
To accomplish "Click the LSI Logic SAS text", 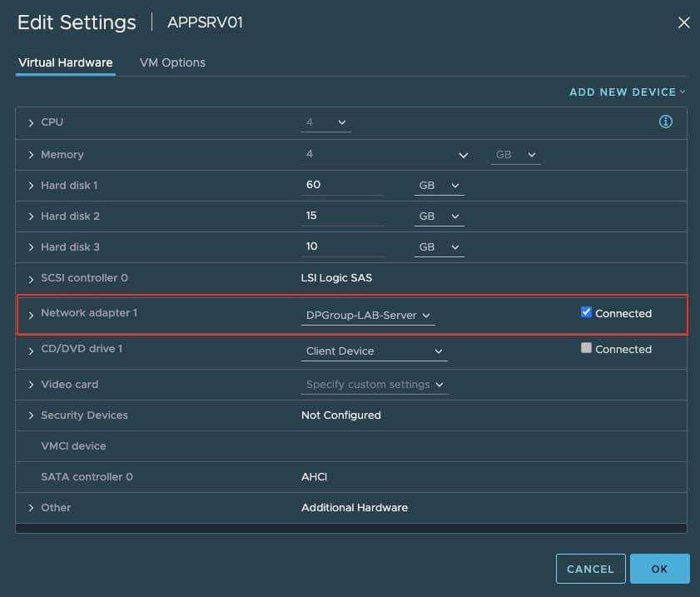I will tap(336, 278).
